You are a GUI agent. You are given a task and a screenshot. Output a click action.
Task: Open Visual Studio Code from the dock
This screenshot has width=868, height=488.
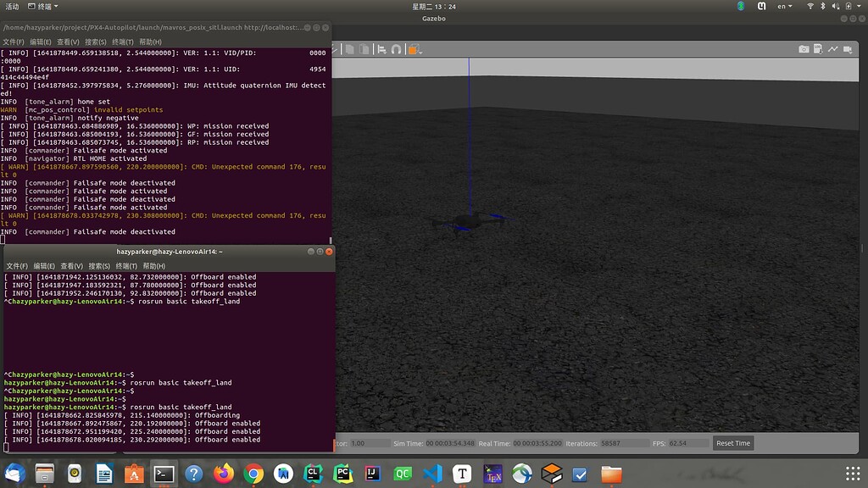tap(432, 474)
